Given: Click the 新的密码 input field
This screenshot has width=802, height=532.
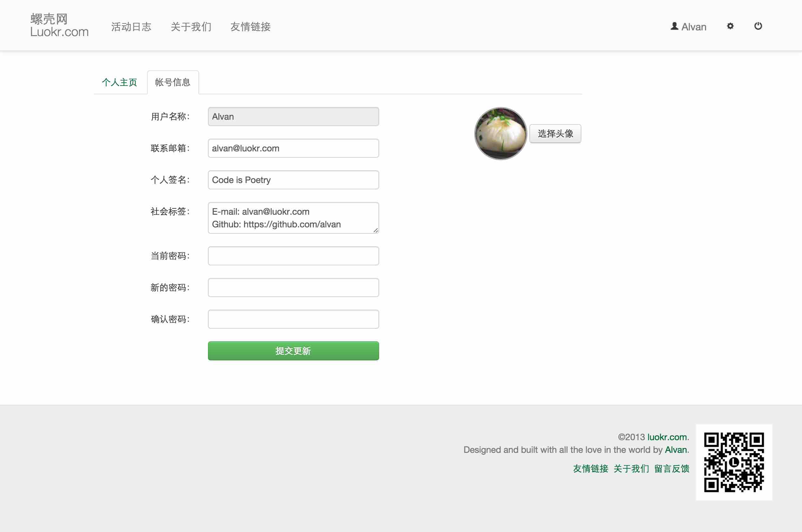Looking at the screenshot, I should pyautogui.click(x=293, y=288).
